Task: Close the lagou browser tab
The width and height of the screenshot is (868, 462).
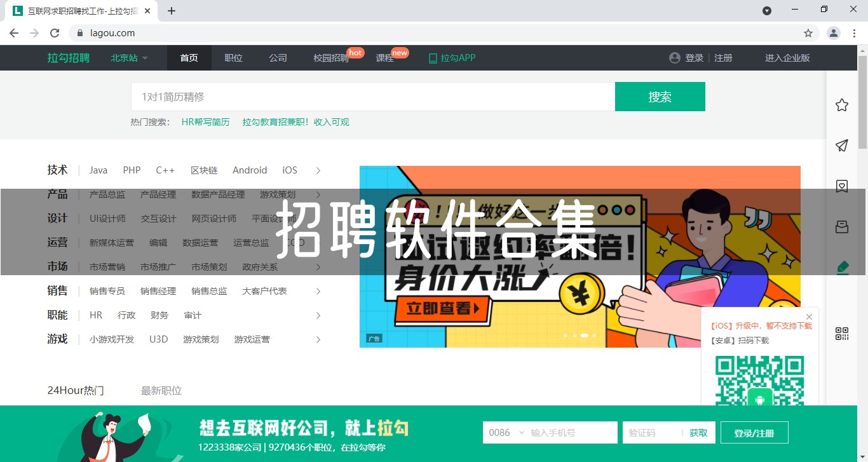Action: (148, 11)
